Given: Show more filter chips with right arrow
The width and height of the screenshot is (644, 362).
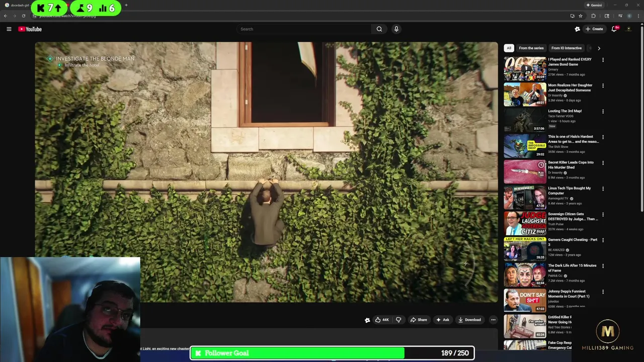Looking at the screenshot, I should 599,48.
